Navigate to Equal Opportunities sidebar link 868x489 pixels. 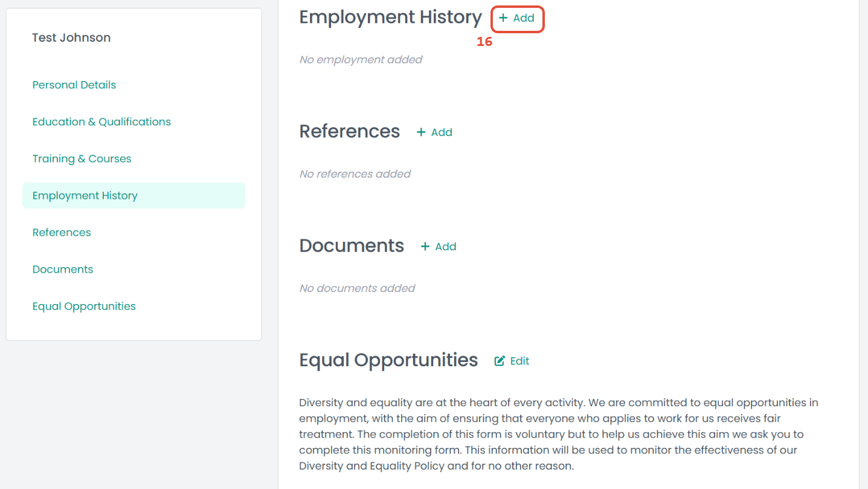click(84, 306)
